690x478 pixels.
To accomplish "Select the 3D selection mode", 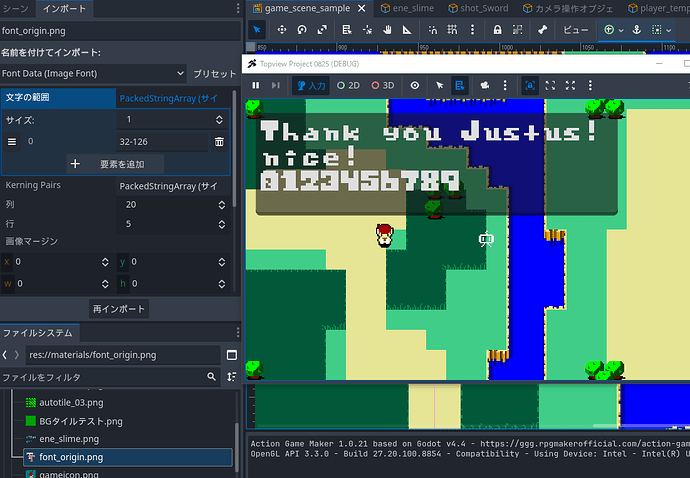I will [383, 85].
